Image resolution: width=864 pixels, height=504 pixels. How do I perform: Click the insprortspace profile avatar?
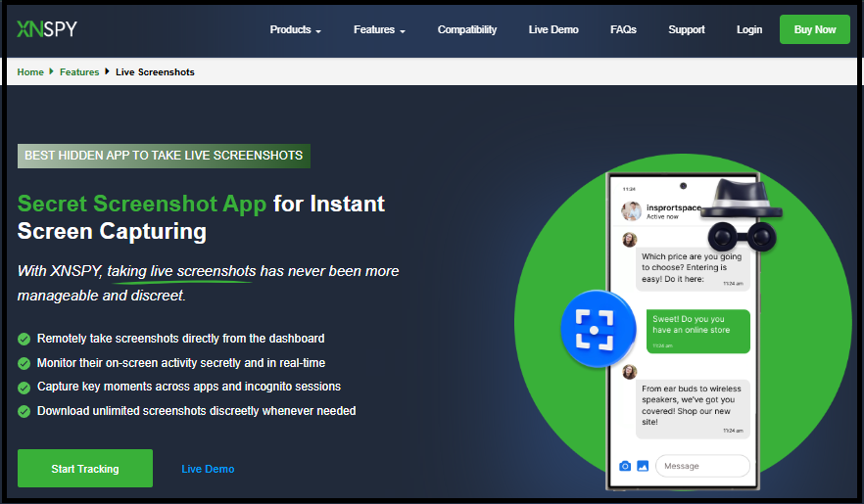click(x=632, y=211)
